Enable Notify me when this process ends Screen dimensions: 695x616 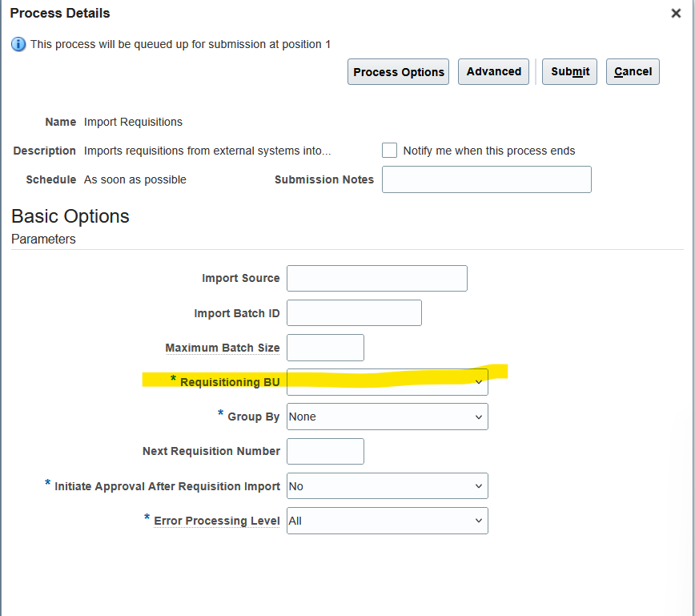coord(389,150)
